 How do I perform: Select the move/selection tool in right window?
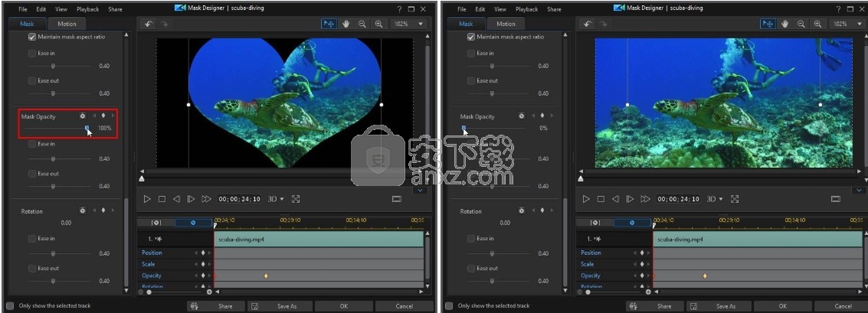click(768, 24)
